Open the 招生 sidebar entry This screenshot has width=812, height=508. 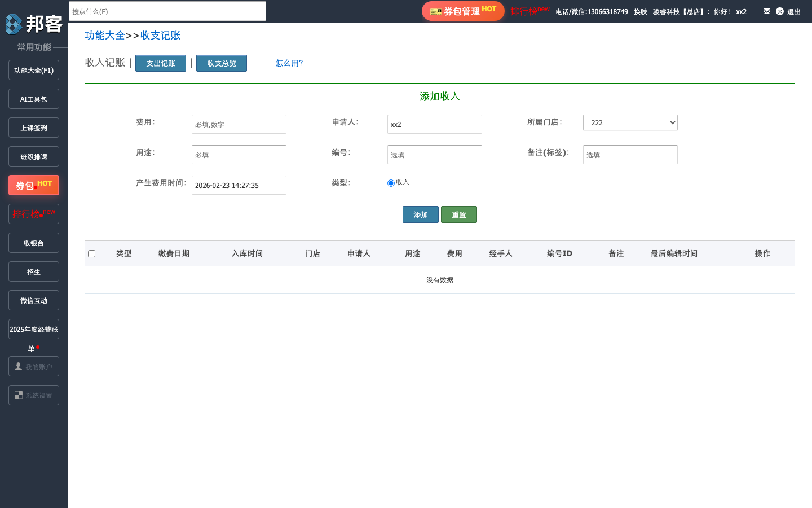coord(33,271)
